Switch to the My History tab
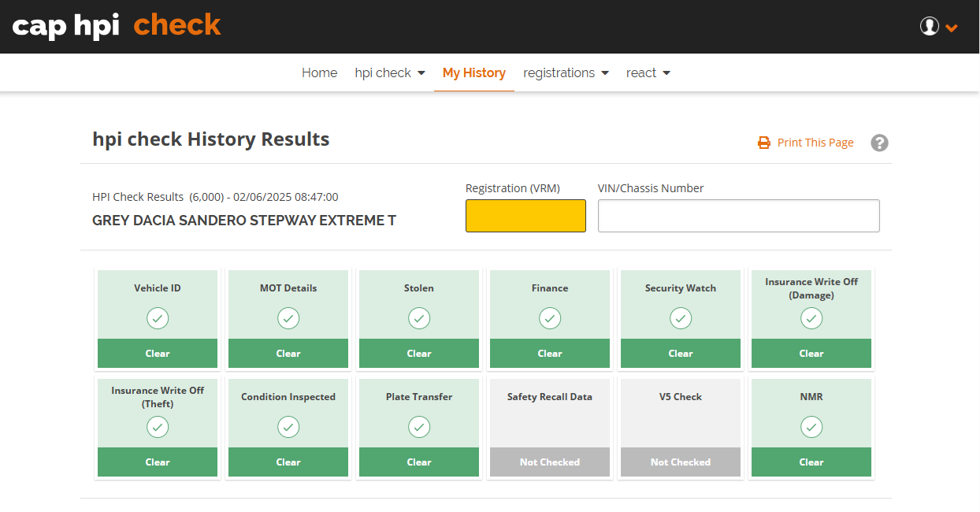 [x=473, y=72]
